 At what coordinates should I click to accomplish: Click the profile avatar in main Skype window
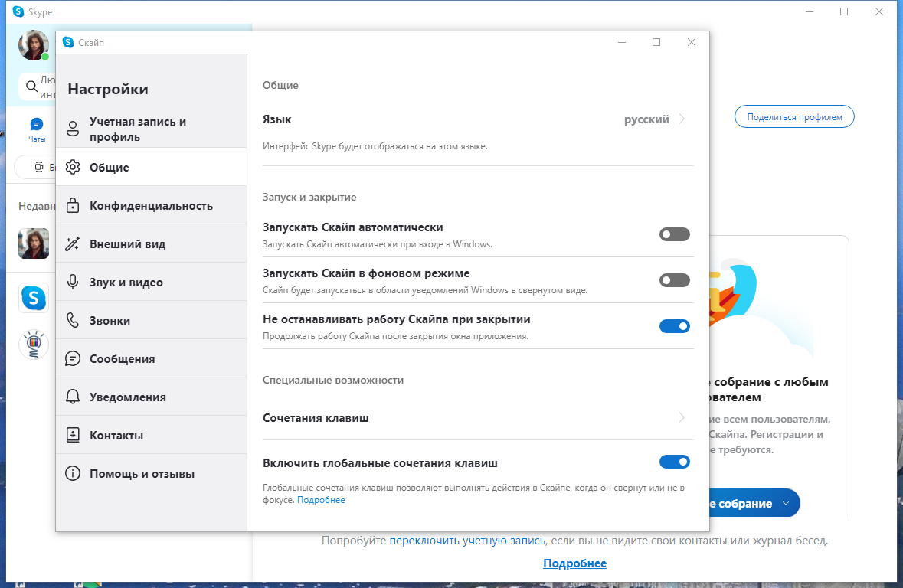[x=34, y=45]
